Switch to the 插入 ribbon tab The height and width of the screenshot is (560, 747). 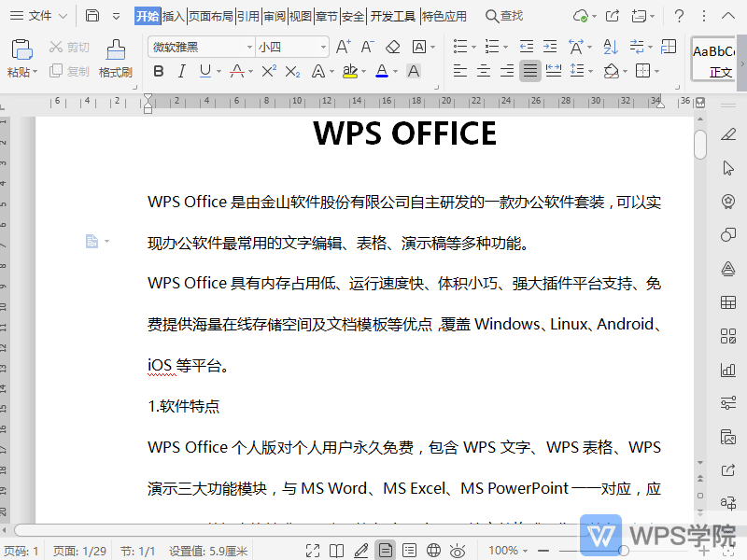pos(174,15)
